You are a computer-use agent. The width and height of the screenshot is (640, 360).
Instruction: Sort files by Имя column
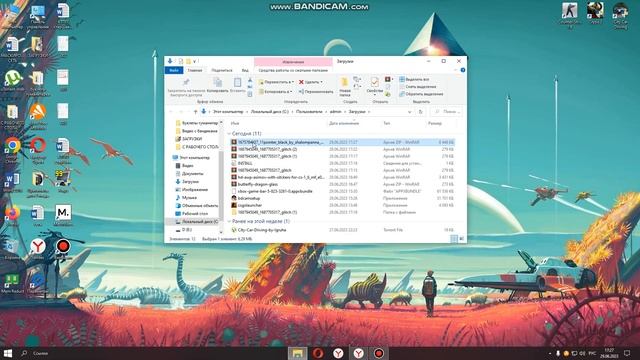(x=235, y=123)
